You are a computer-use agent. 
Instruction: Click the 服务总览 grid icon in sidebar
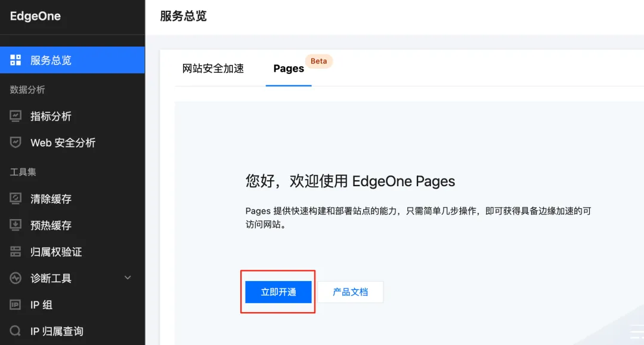pyautogui.click(x=16, y=60)
